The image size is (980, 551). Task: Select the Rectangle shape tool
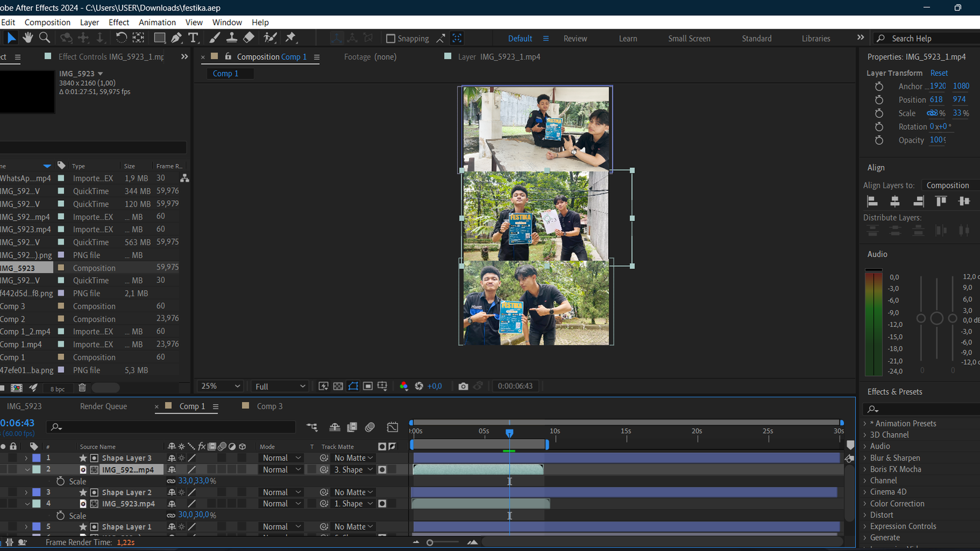pyautogui.click(x=160, y=38)
